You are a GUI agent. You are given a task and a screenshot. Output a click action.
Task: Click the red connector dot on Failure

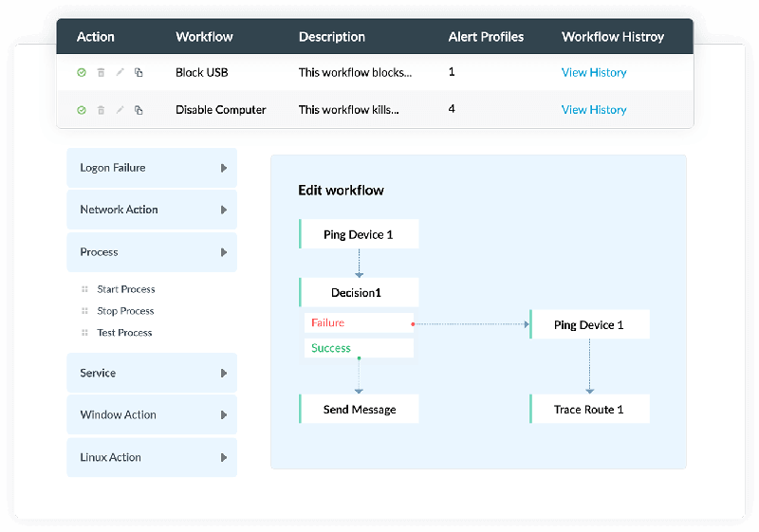point(413,324)
